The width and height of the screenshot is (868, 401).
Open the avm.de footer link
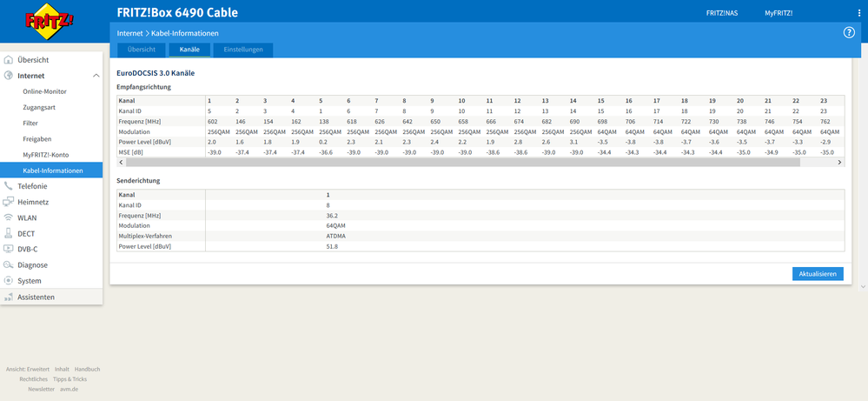[68, 389]
